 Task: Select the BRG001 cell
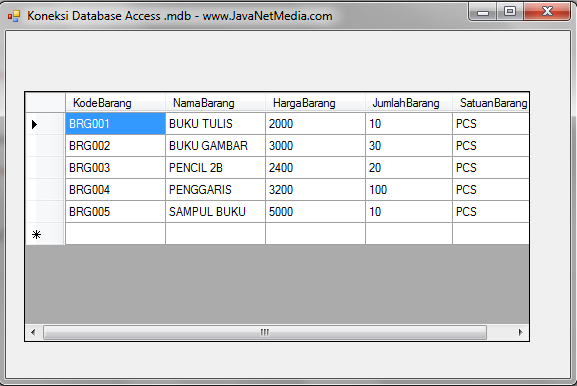click(x=116, y=124)
